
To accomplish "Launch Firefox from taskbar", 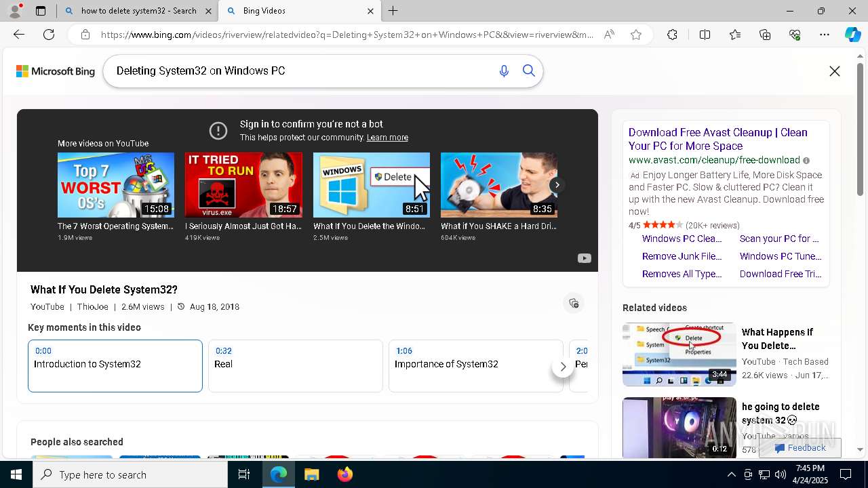I will tap(344, 474).
